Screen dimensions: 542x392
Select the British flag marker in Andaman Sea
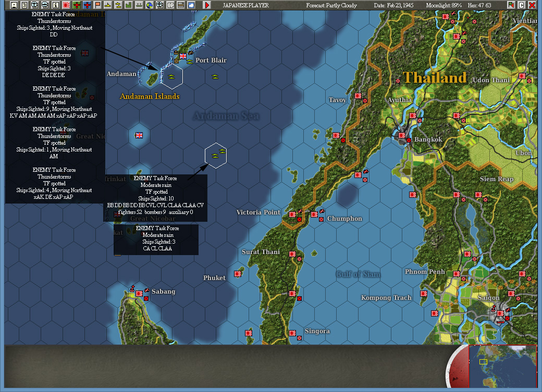[139, 135]
